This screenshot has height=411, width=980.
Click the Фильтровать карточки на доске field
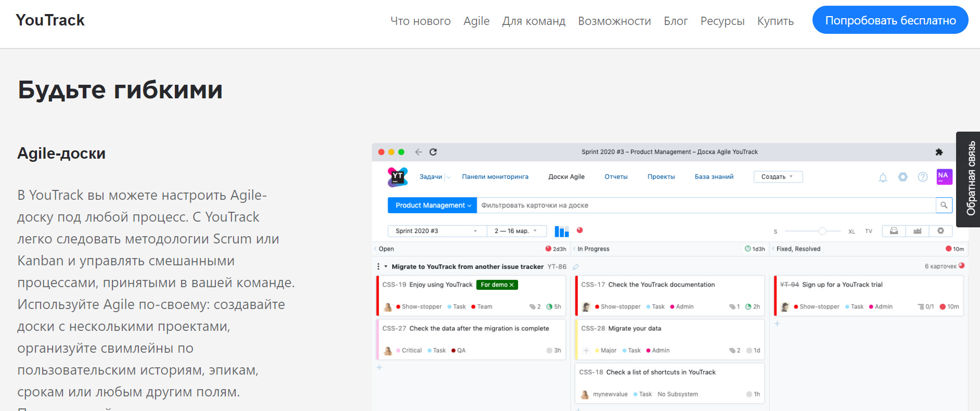pyautogui.click(x=706, y=205)
